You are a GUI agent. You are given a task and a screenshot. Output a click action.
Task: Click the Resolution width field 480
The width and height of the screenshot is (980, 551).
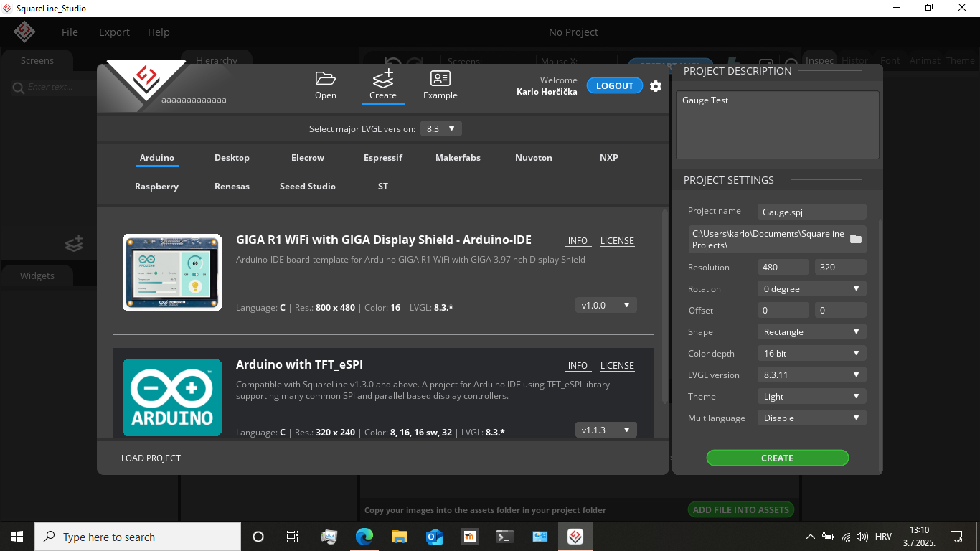click(x=783, y=267)
